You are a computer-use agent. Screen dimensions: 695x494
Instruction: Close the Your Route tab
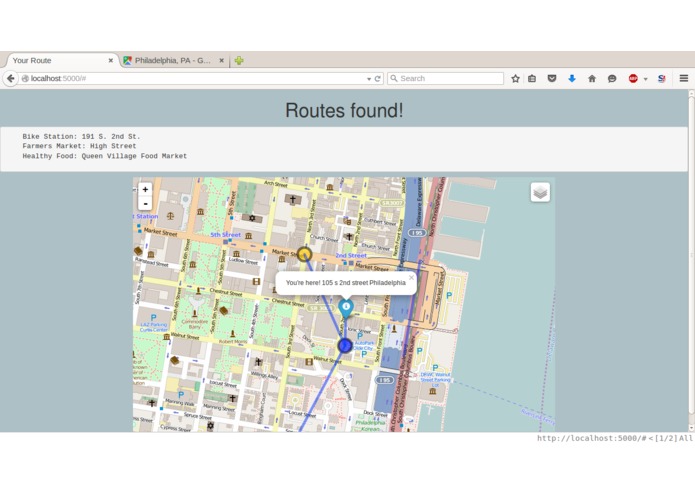point(111,61)
